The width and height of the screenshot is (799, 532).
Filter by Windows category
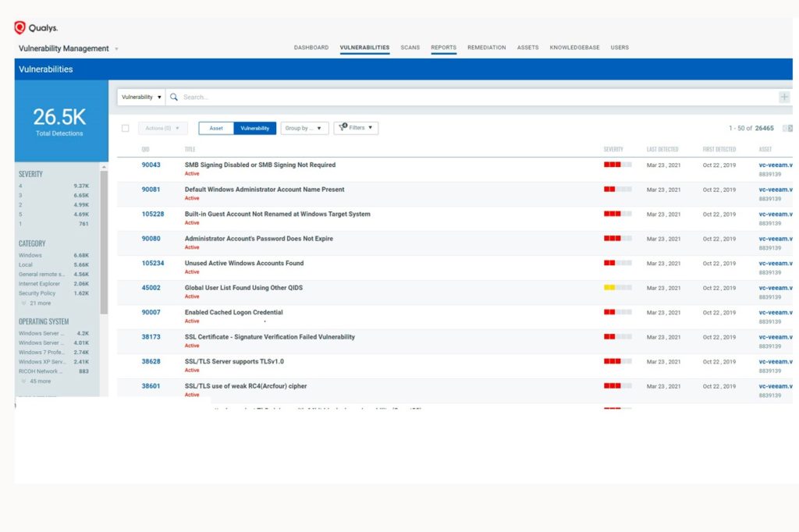click(54, 255)
